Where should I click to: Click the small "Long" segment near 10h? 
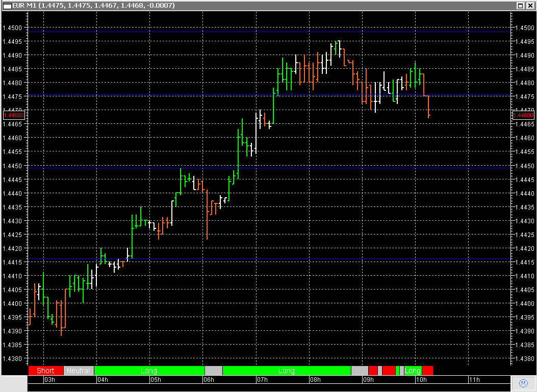413,371
